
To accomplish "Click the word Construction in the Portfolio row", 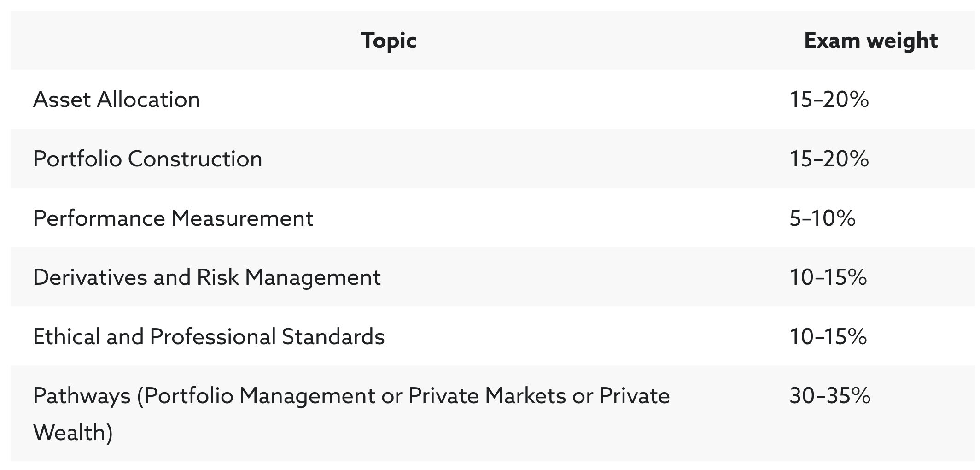I will pyautogui.click(x=195, y=159).
